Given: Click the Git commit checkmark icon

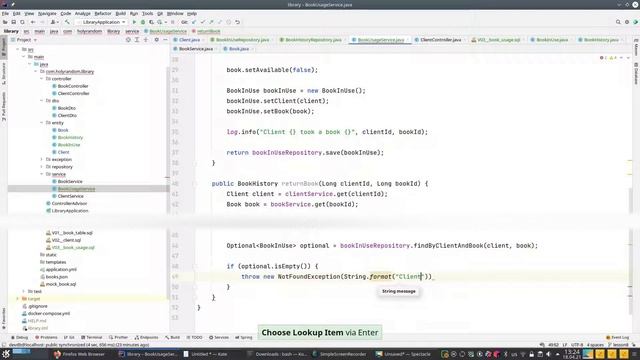Looking at the screenshot, I should point(202,22).
